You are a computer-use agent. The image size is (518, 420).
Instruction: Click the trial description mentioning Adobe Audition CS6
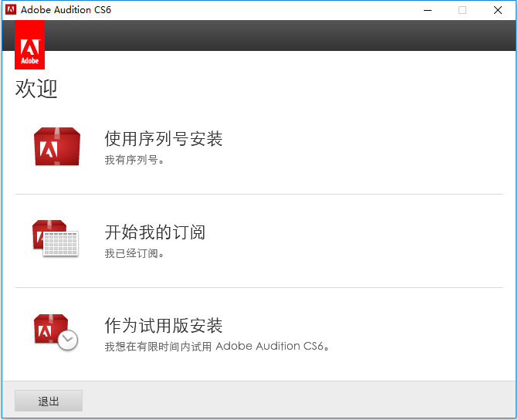coord(217,347)
